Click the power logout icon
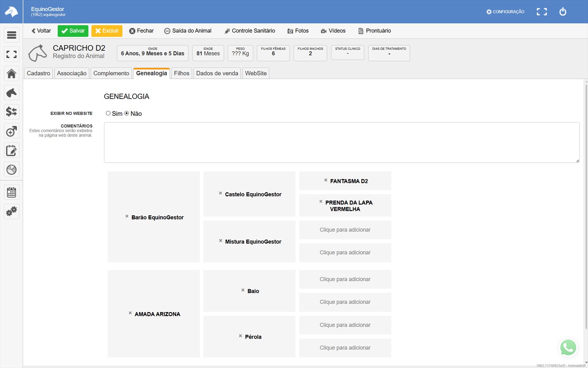This screenshot has height=368, width=588. pos(563,12)
